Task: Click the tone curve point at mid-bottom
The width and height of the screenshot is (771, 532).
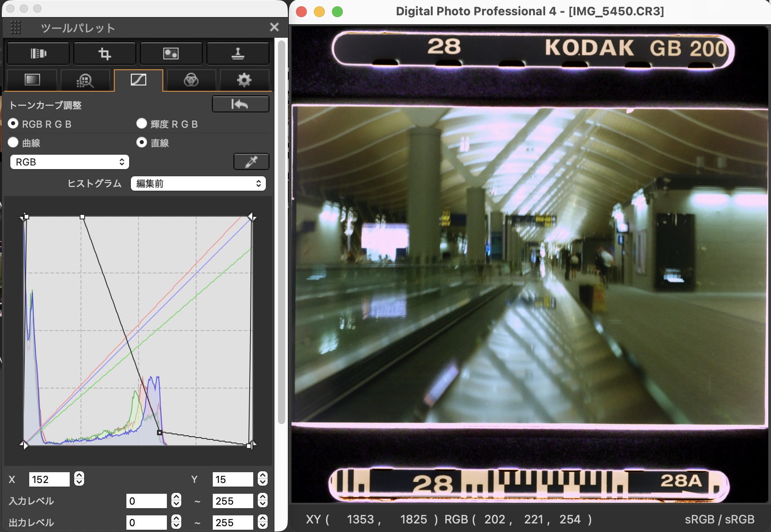Action: tap(160, 432)
